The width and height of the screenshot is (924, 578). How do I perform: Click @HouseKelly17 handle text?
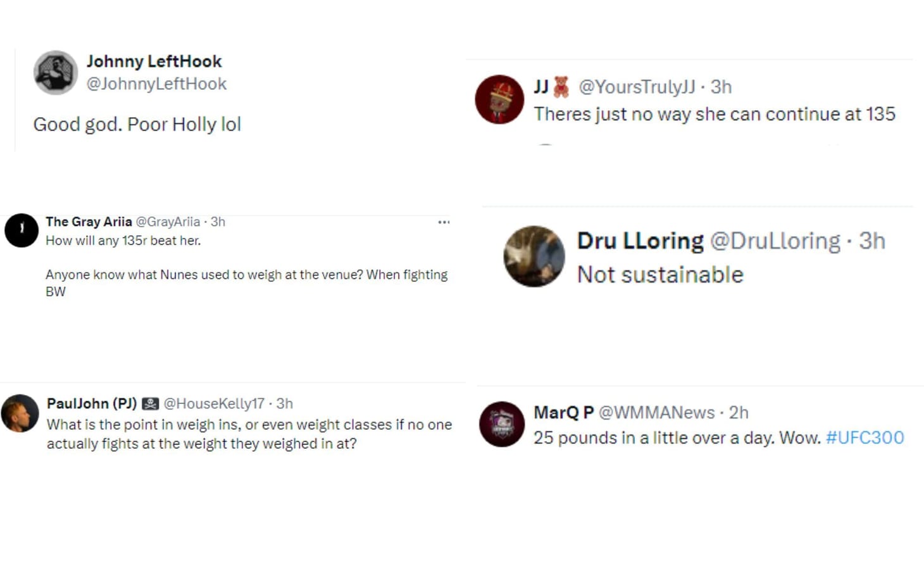pyautogui.click(x=213, y=403)
